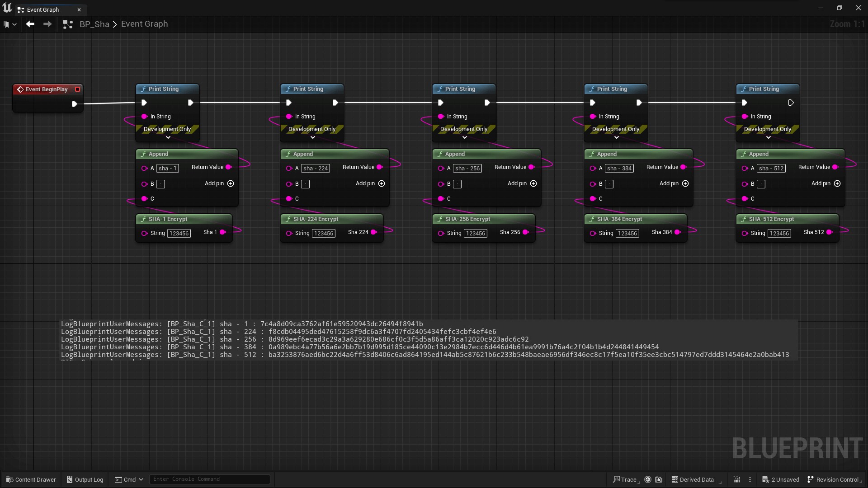
Task: Open the Content Drawer
Action: pyautogui.click(x=31, y=479)
